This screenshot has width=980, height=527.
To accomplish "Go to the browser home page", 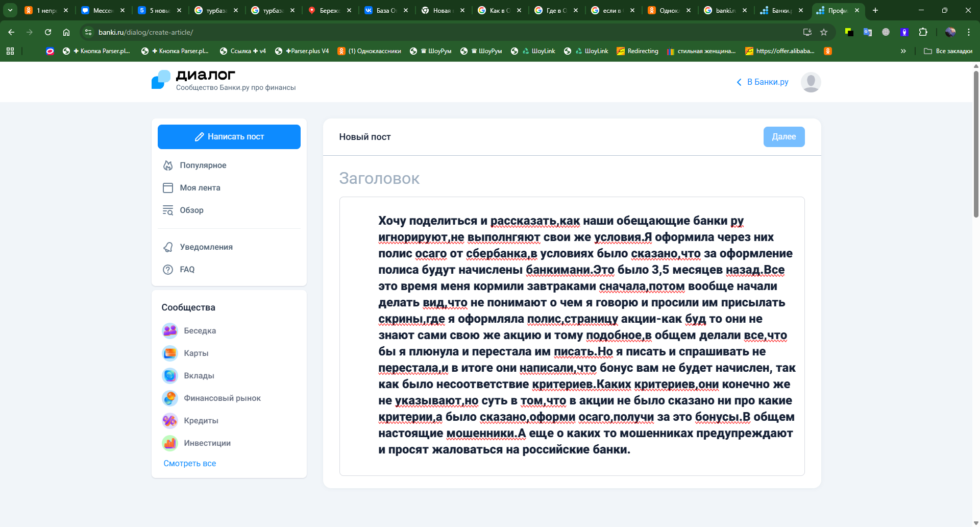I will (66, 32).
